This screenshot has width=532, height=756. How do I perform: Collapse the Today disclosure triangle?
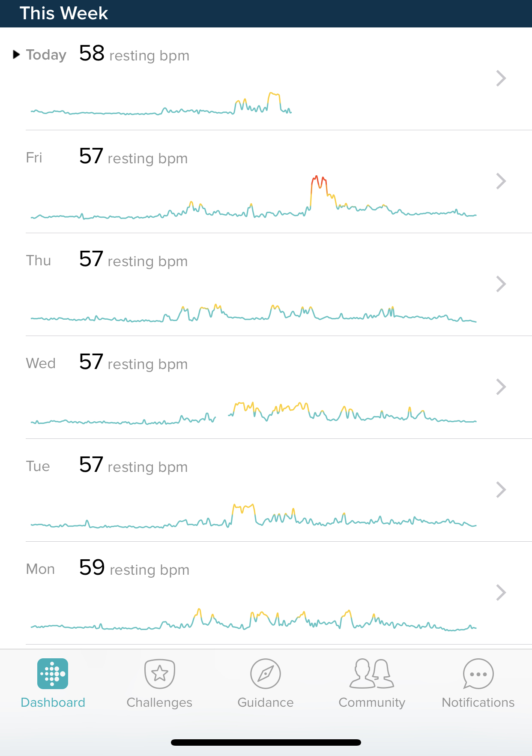point(16,54)
